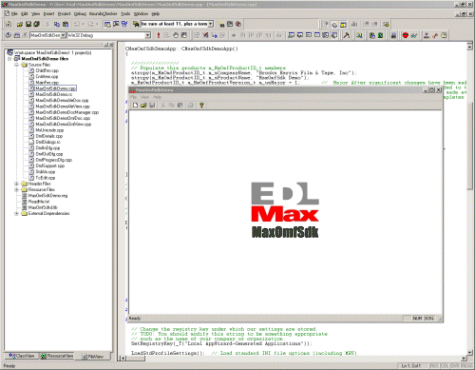
Task: Select MxUnicode.cpp in file tree
Action: tap(49, 130)
